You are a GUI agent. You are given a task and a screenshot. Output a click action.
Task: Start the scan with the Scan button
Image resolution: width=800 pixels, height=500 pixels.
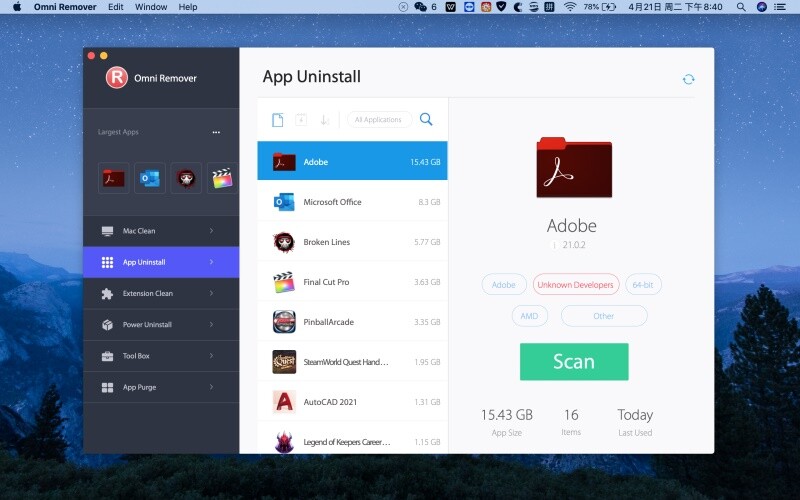point(574,362)
